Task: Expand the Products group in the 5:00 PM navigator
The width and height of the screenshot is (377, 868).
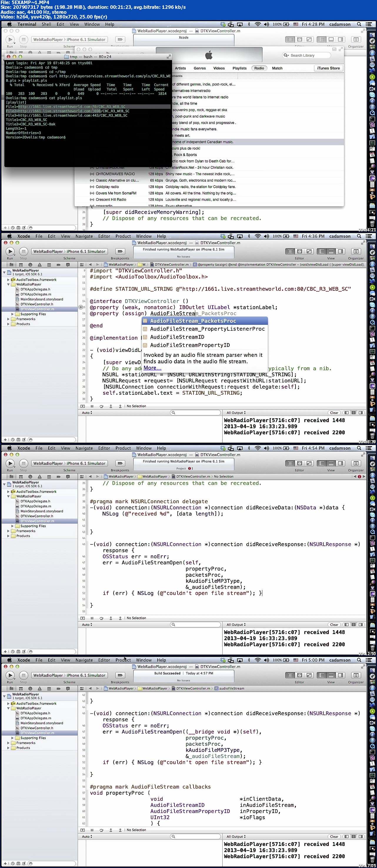Action: [x=9, y=748]
